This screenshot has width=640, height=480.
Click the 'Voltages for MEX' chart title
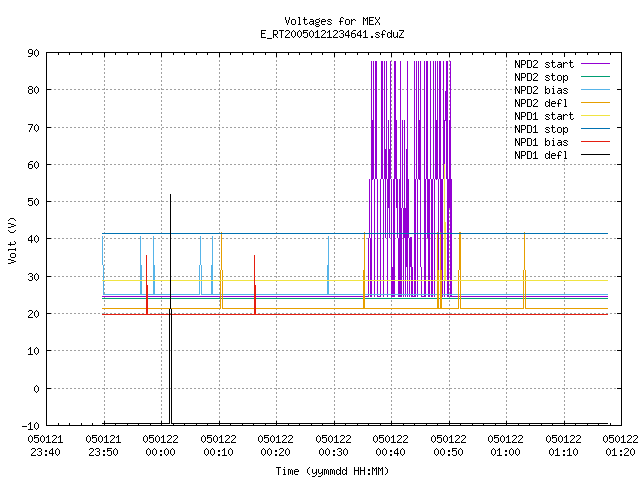[332, 21]
